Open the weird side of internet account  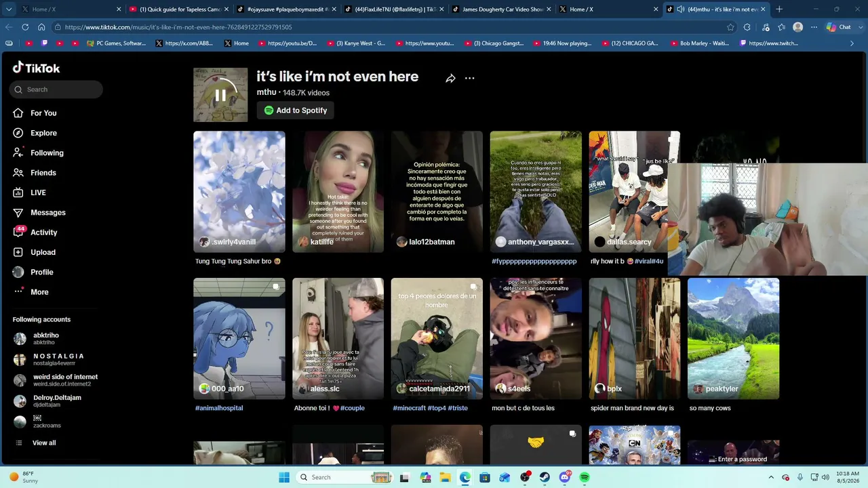click(56, 380)
